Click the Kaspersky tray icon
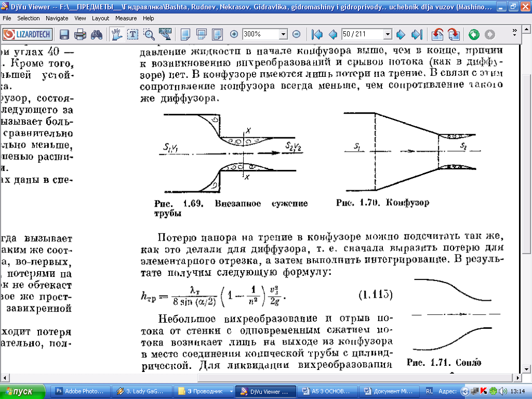The width and height of the screenshot is (532, 399). [x=484, y=391]
